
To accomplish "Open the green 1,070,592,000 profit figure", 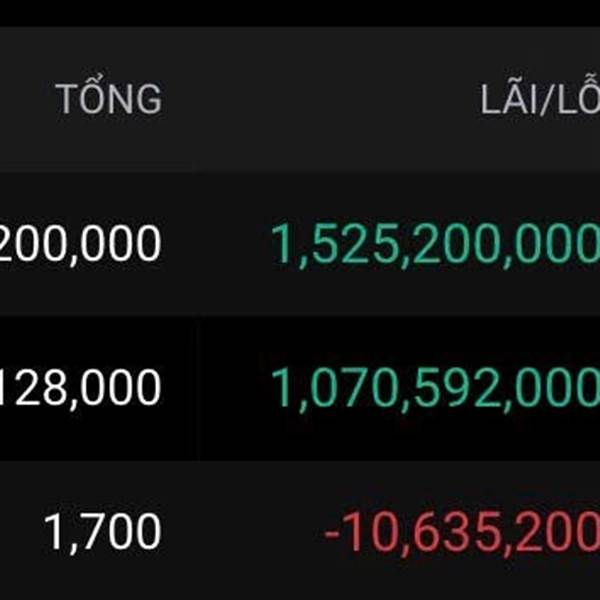I will 435,388.
